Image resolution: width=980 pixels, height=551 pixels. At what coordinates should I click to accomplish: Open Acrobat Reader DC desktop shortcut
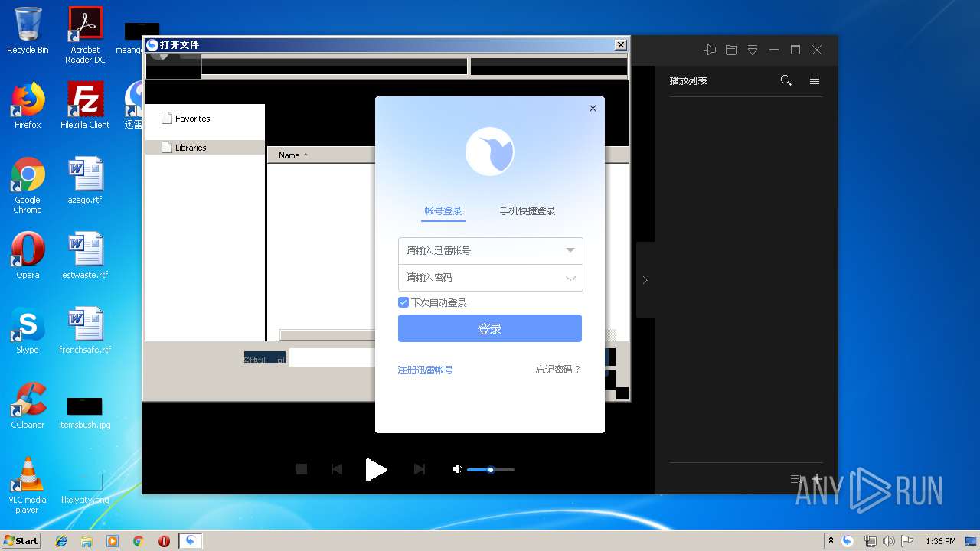coord(85,35)
